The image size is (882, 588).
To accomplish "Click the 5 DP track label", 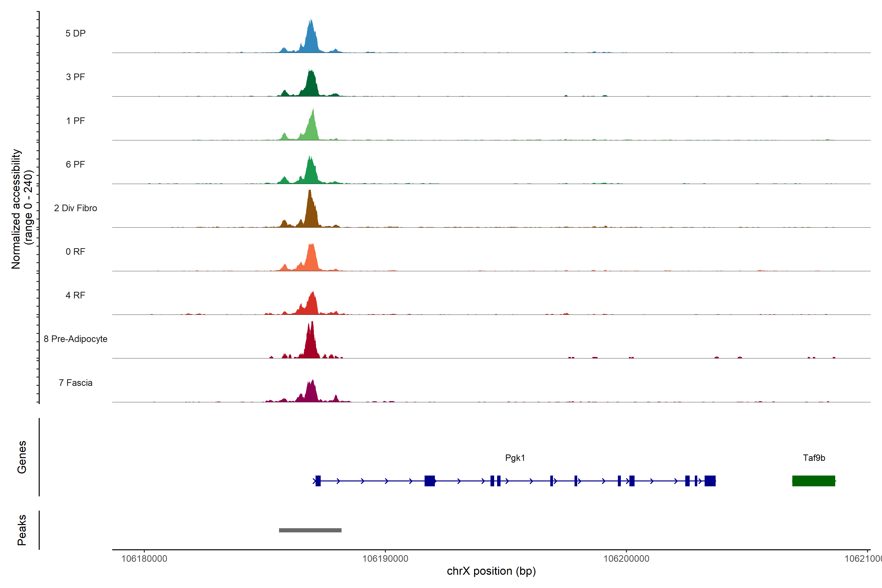I will pyautogui.click(x=75, y=33).
